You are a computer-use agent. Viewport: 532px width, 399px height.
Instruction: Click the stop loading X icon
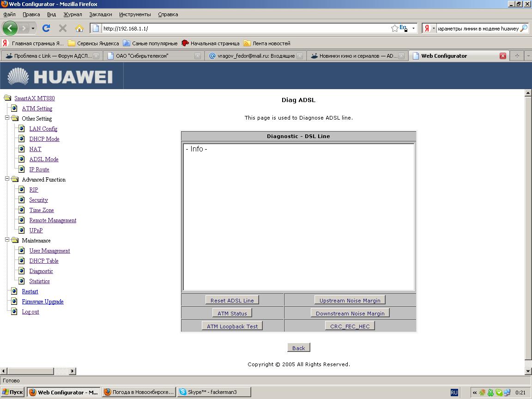pyautogui.click(x=63, y=28)
